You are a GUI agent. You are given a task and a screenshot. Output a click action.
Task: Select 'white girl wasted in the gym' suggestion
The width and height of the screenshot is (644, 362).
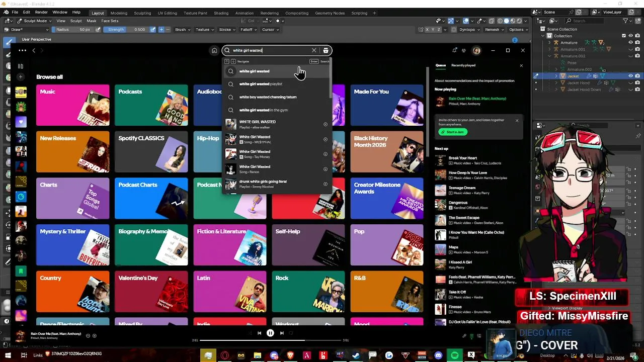point(276,110)
